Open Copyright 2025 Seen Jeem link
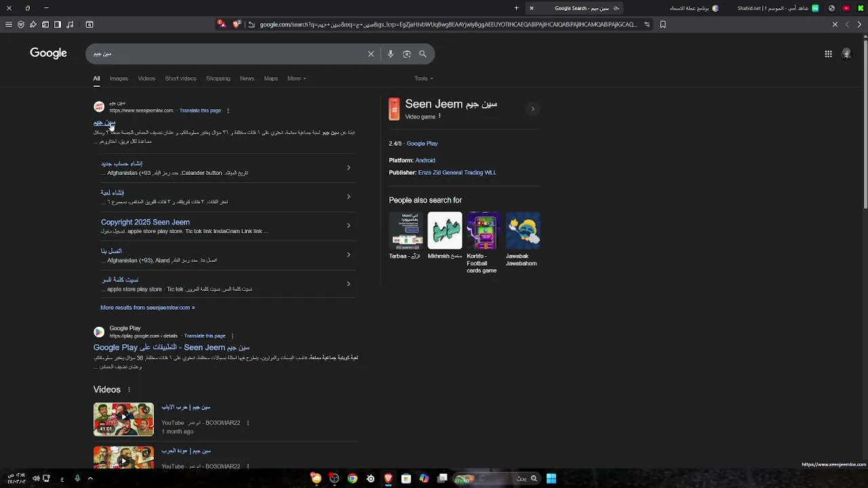This screenshot has width=868, height=488. click(145, 222)
